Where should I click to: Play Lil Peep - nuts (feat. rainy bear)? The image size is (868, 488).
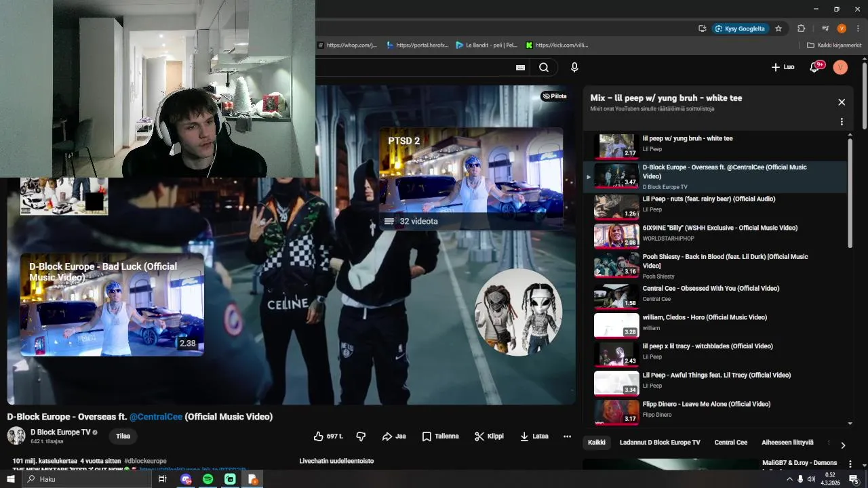pyautogui.click(x=715, y=207)
